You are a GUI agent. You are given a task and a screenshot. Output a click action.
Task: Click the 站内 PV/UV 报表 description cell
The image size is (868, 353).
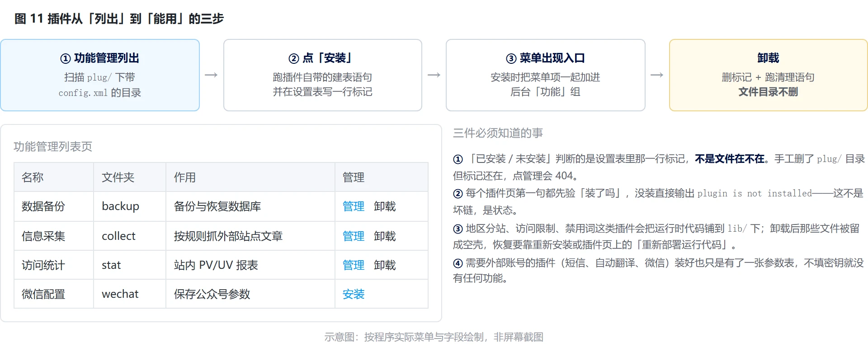pos(250,265)
